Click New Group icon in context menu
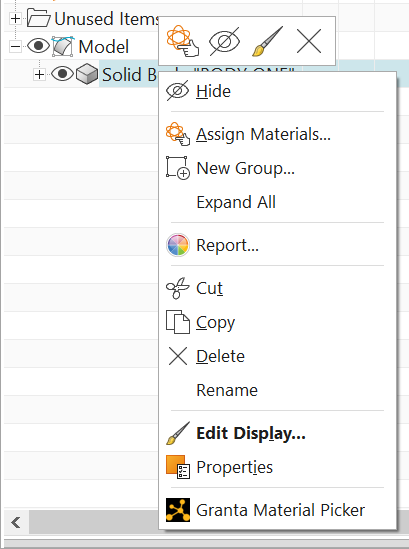This screenshot has width=409, height=549. pos(178,168)
